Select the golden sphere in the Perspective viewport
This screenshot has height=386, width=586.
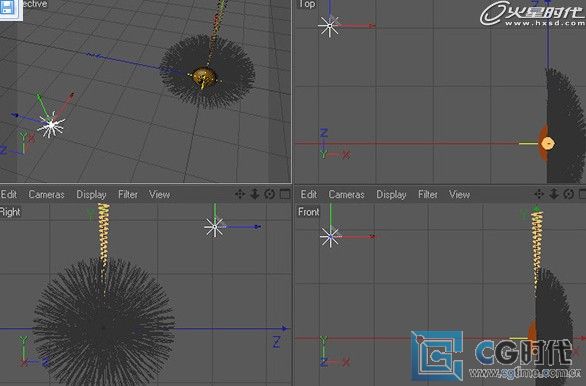pyautogui.click(x=204, y=77)
